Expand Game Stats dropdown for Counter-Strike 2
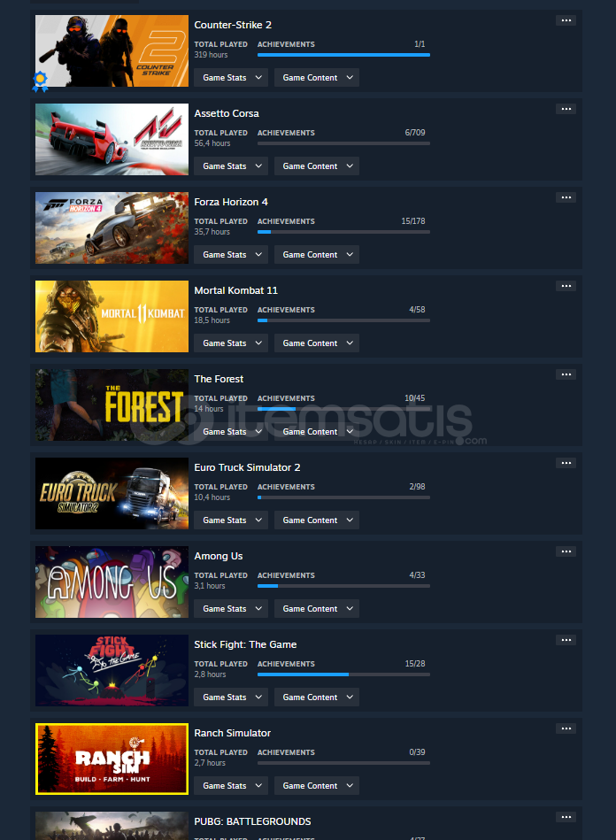616x840 pixels. tap(231, 78)
